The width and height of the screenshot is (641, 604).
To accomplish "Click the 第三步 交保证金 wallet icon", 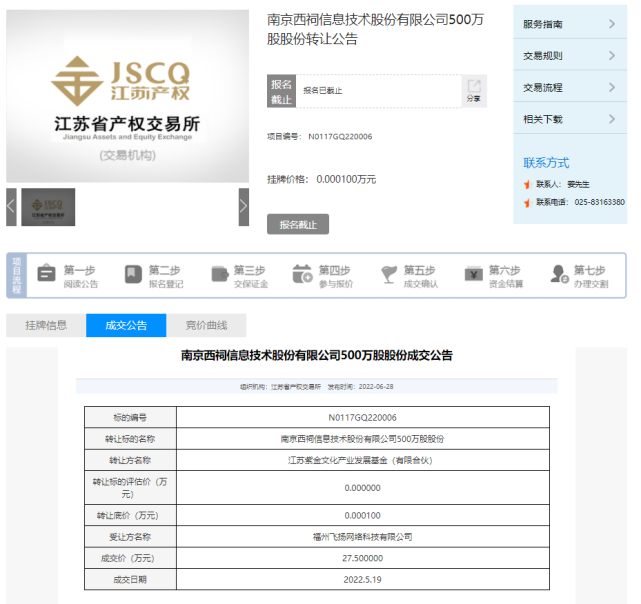I will click(220, 274).
